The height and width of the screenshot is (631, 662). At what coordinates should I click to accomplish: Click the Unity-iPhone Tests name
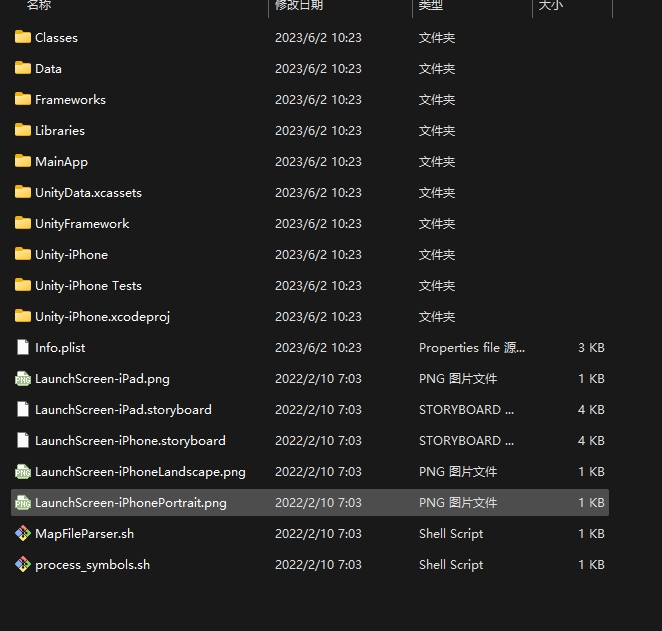(x=88, y=286)
